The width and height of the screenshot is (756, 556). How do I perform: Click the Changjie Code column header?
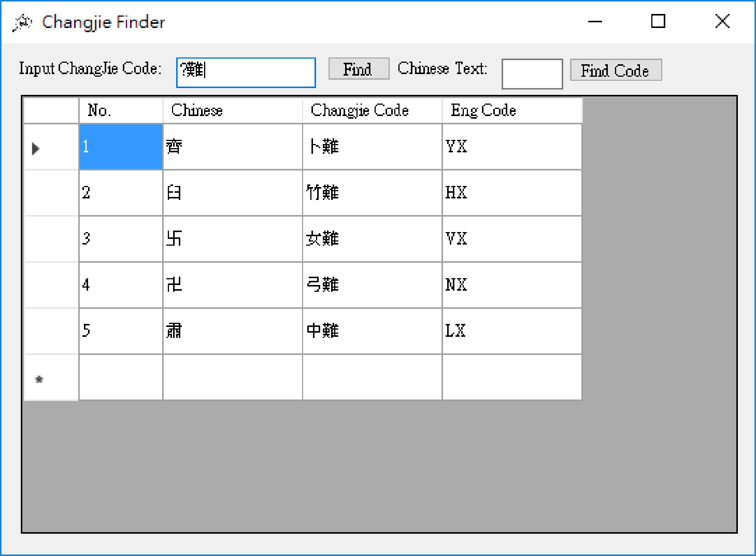tap(372, 111)
